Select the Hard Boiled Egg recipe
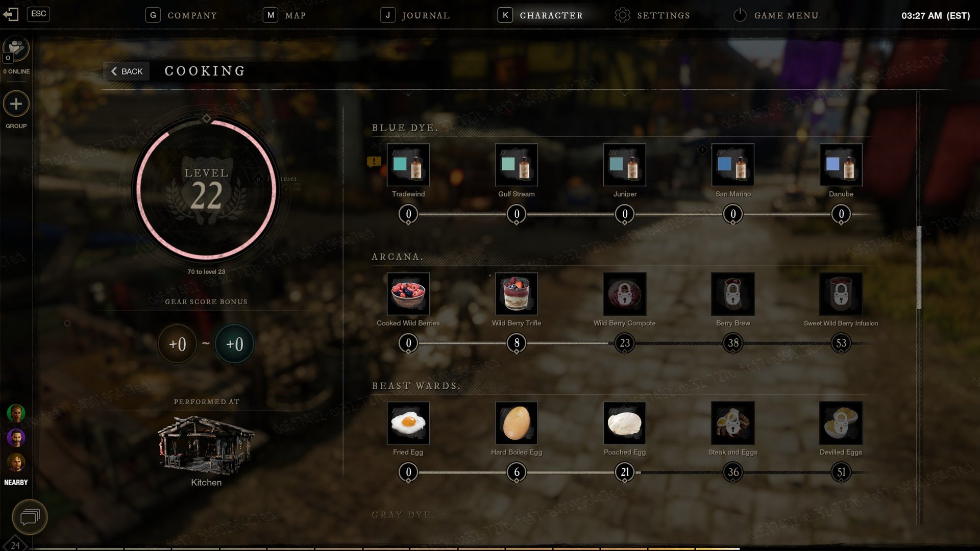This screenshot has width=980, height=551. [x=516, y=423]
